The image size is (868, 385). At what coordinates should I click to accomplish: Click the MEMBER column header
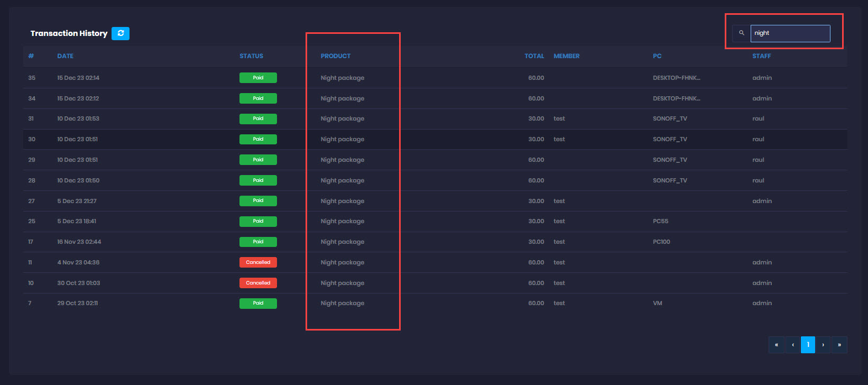pos(567,56)
